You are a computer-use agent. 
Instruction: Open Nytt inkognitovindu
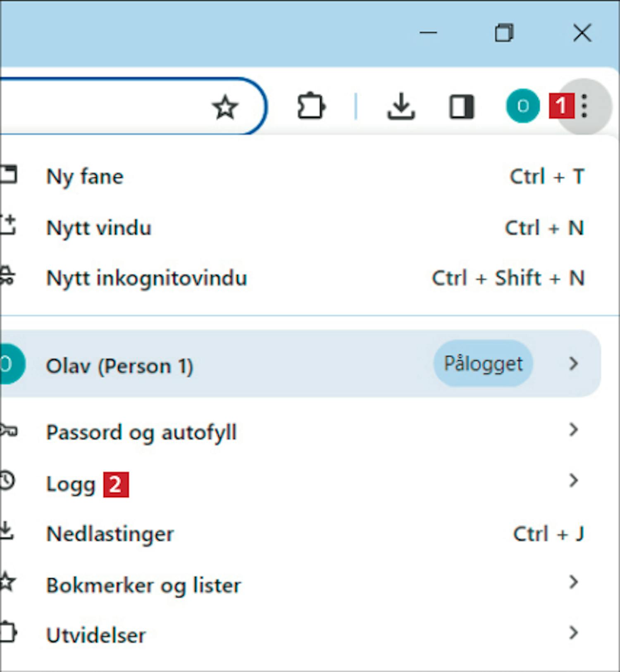[x=147, y=278]
